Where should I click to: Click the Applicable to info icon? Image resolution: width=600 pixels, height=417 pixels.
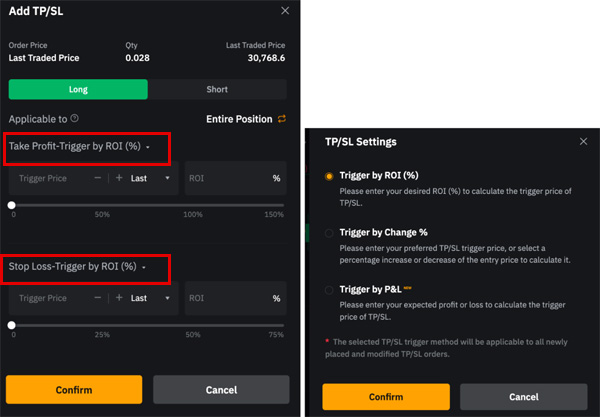point(75,118)
